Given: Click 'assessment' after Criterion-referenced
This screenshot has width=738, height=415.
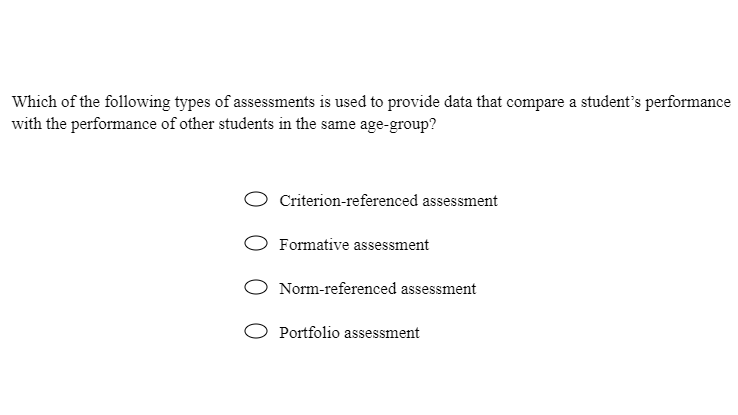Looking at the screenshot, I should pyautogui.click(x=460, y=201).
